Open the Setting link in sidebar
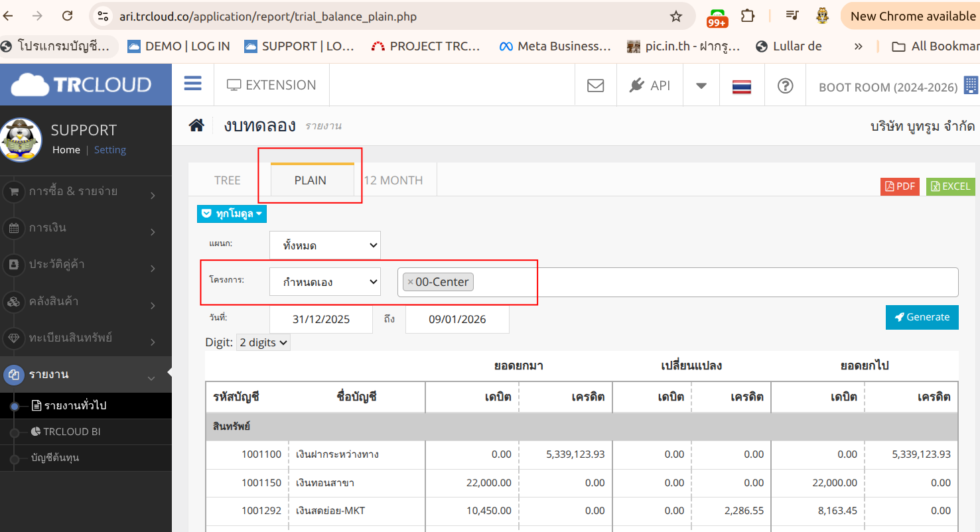The image size is (980, 532). click(x=109, y=150)
